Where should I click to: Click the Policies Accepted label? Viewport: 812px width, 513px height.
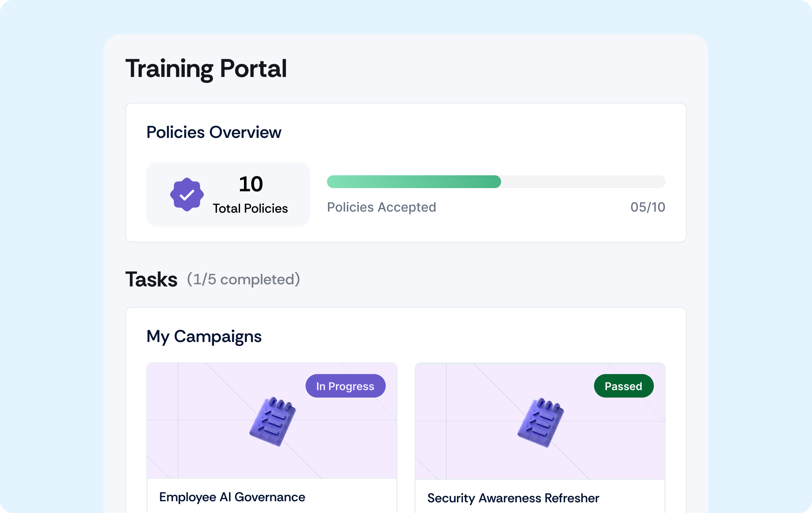[x=381, y=207]
